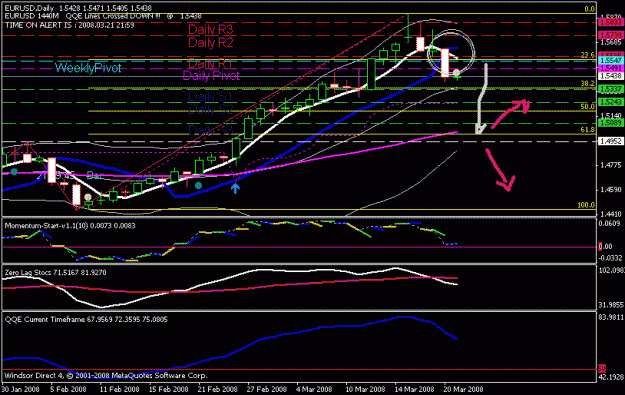
Task: Click the '14 Mar 2008' date label
Action: point(415,389)
